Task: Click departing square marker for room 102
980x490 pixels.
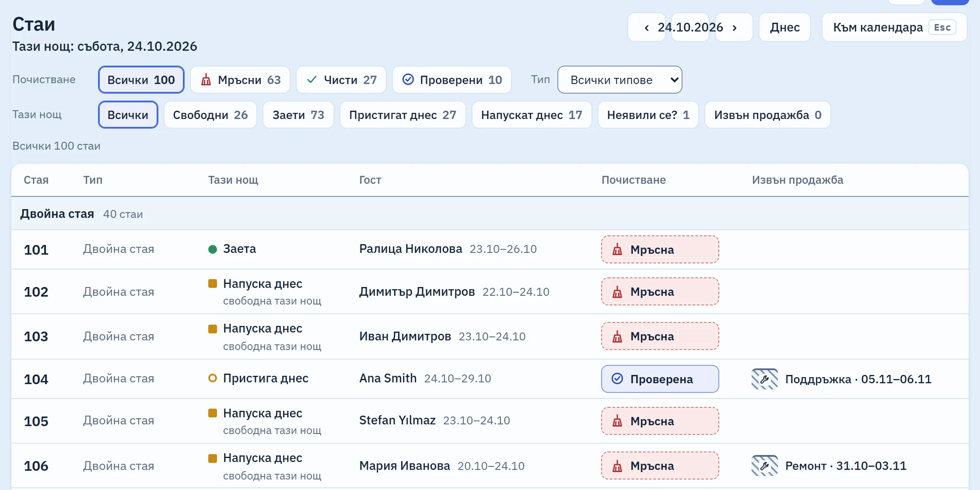Action: 213,283
